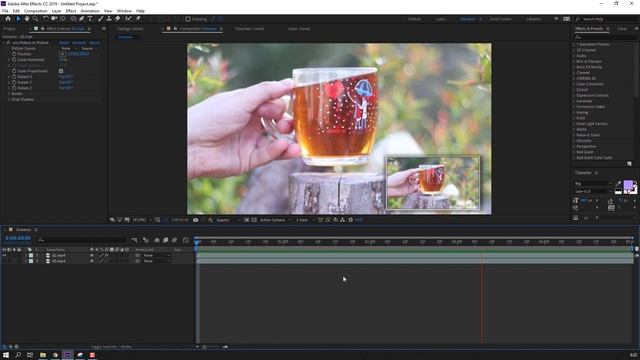
Task: Click the Shy layers icon in timeline
Action: (157, 240)
